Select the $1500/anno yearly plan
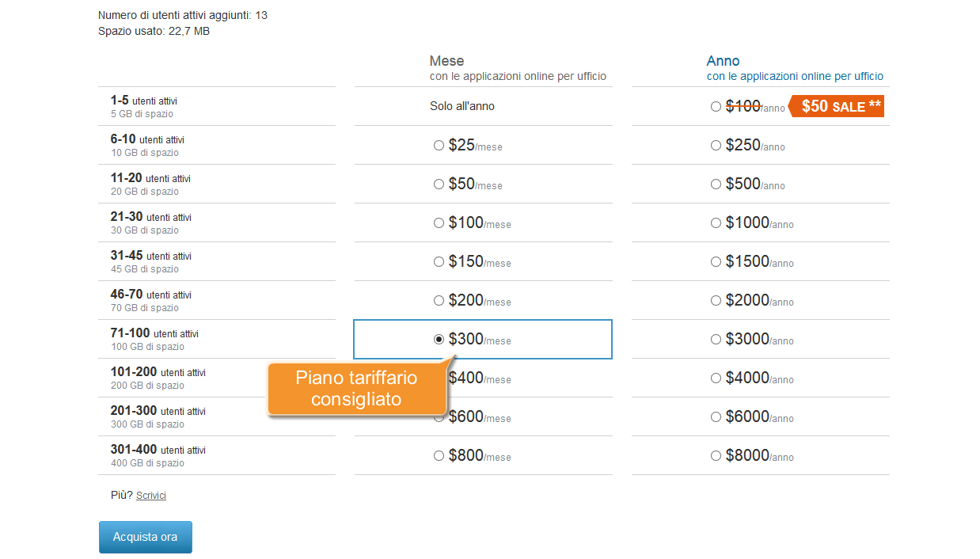Screen dimensions: 980x559 point(716,261)
